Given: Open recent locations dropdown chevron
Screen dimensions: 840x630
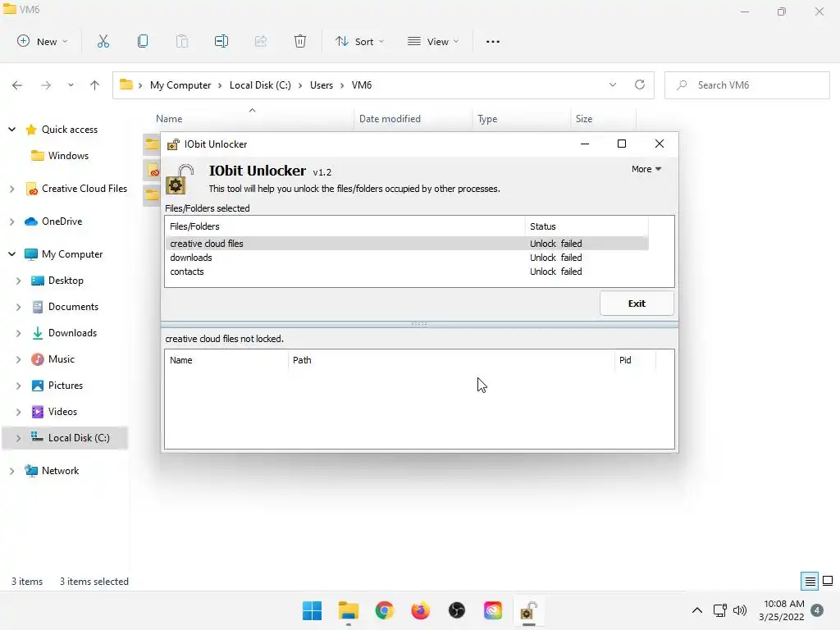Looking at the screenshot, I should 71,85.
